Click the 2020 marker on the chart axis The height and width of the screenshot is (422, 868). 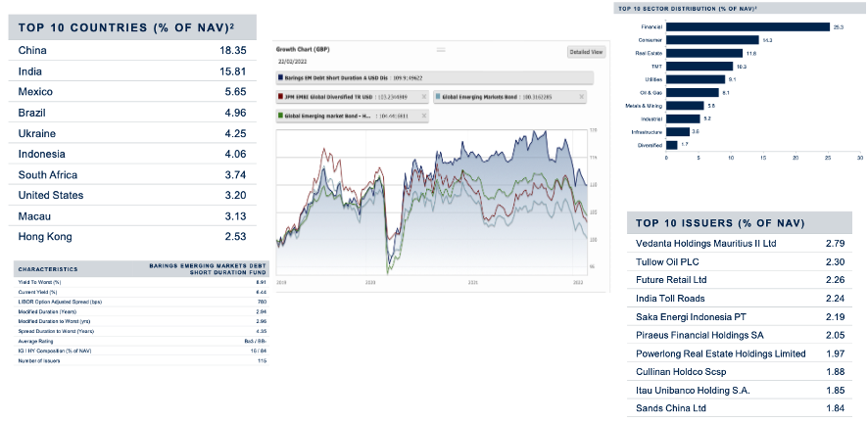tap(370, 280)
